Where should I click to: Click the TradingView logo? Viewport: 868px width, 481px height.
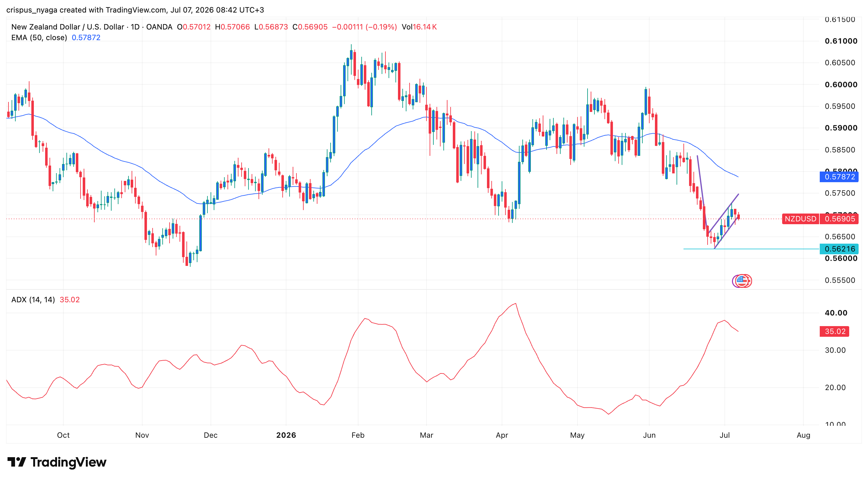[x=57, y=462]
